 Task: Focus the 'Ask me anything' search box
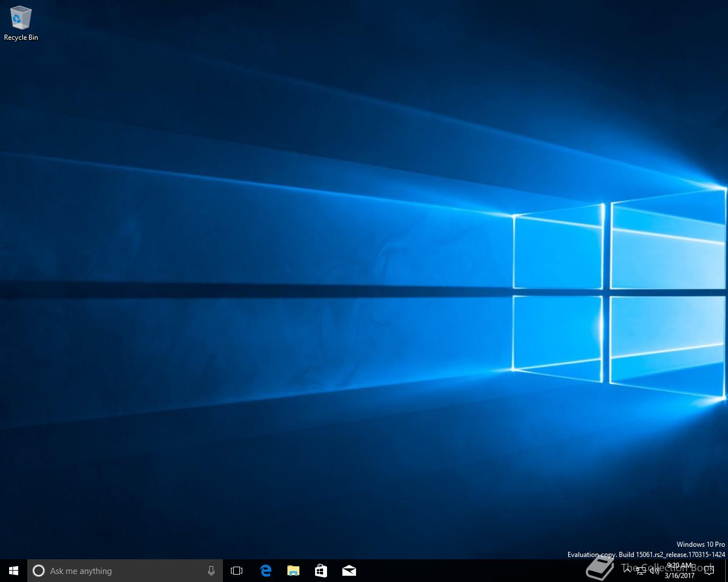125,571
